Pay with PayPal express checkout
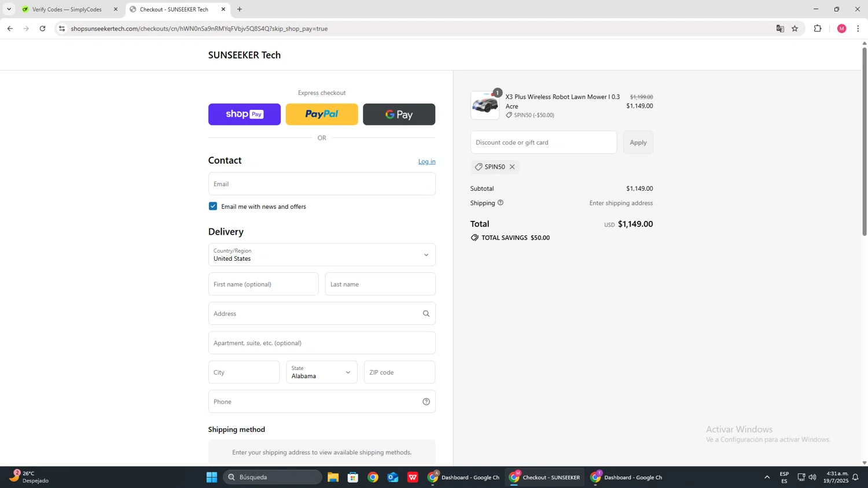Screen dimensions: 868x488 click(322, 114)
